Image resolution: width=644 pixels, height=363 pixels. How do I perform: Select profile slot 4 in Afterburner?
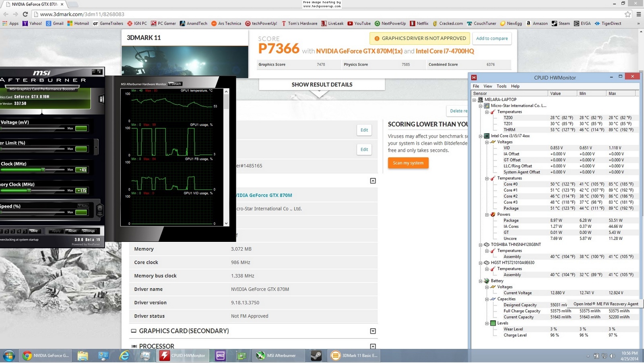(19, 231)
